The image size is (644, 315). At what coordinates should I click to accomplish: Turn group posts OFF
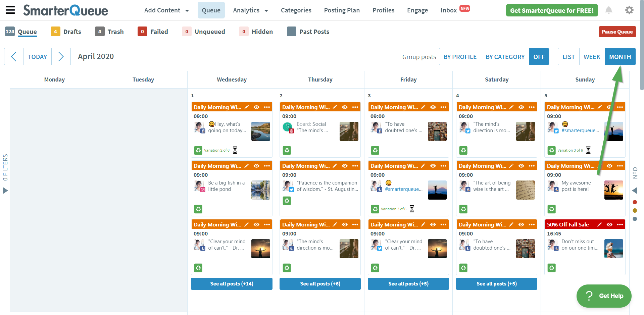click(x=539, y=56)
